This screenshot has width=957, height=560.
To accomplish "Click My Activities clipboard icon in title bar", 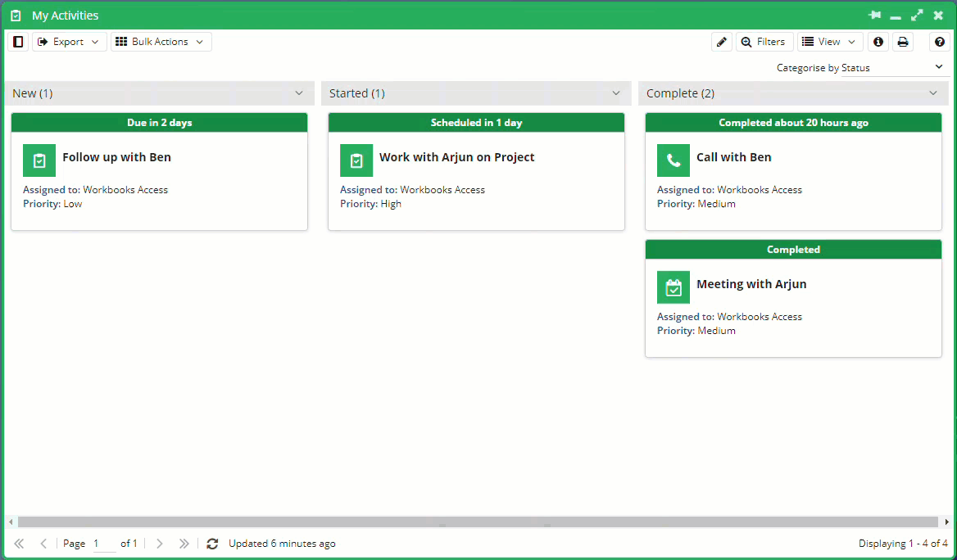I will (16, 16).
